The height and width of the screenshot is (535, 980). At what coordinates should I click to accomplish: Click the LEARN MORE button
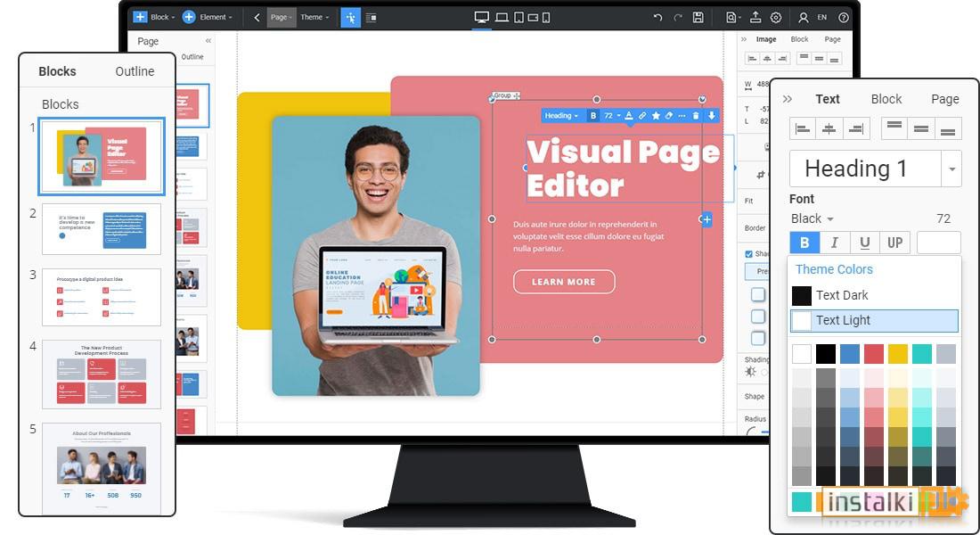tap(564, 282)
